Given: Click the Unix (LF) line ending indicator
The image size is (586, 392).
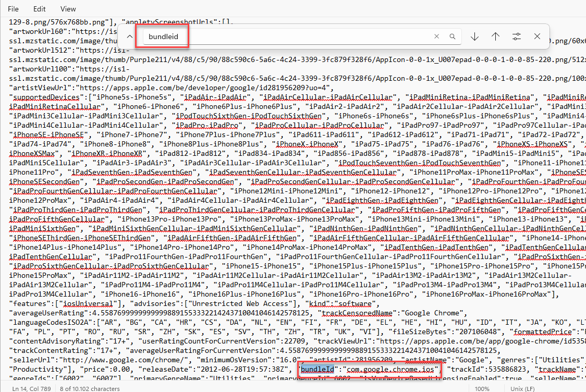Looking at the screenshot, I should click(527, 388).
